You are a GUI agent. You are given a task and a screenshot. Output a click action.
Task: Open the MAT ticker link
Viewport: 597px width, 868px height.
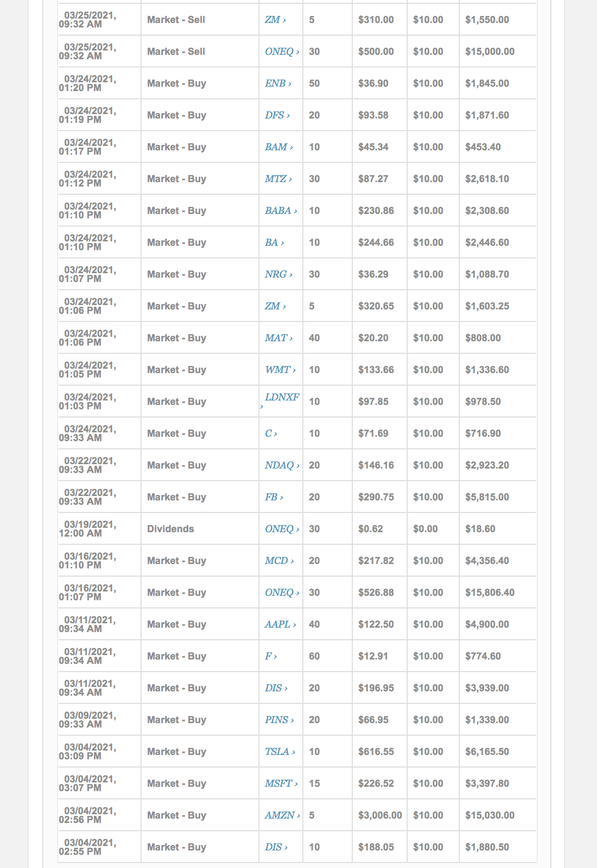pos(276,338)
